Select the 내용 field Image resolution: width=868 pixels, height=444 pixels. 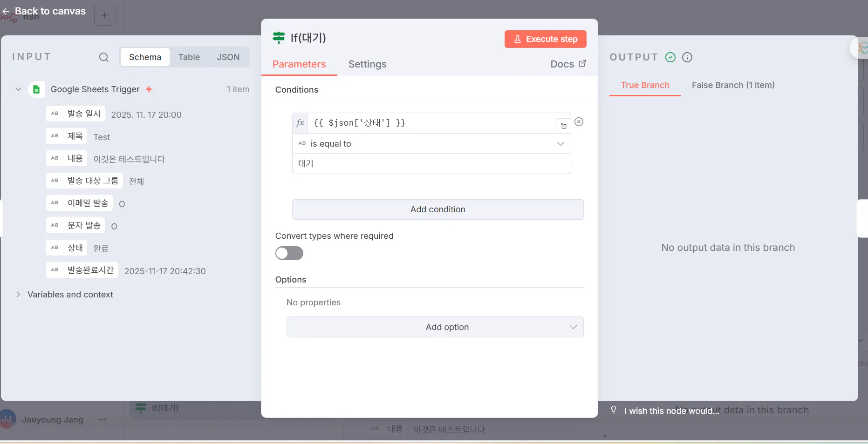[x=67, y=158]
